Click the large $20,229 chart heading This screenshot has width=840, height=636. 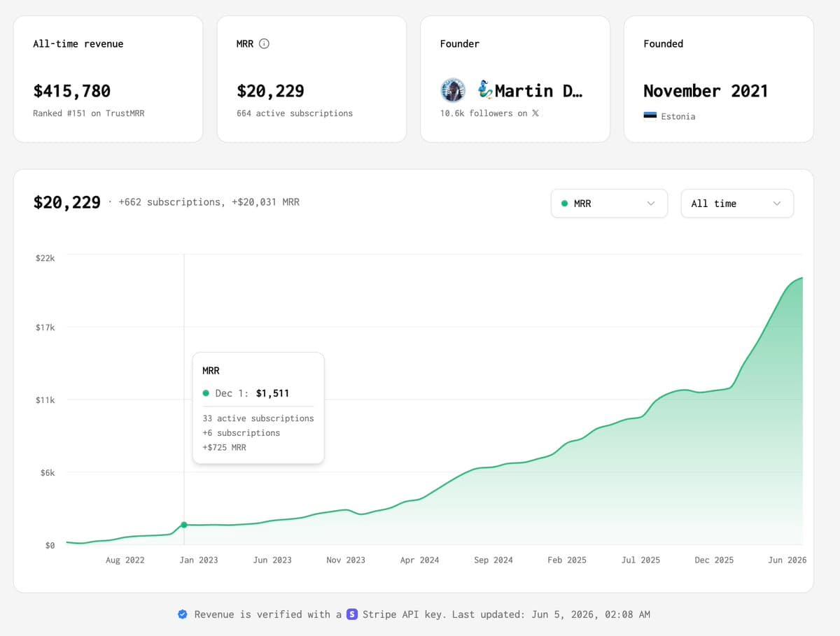67,203
